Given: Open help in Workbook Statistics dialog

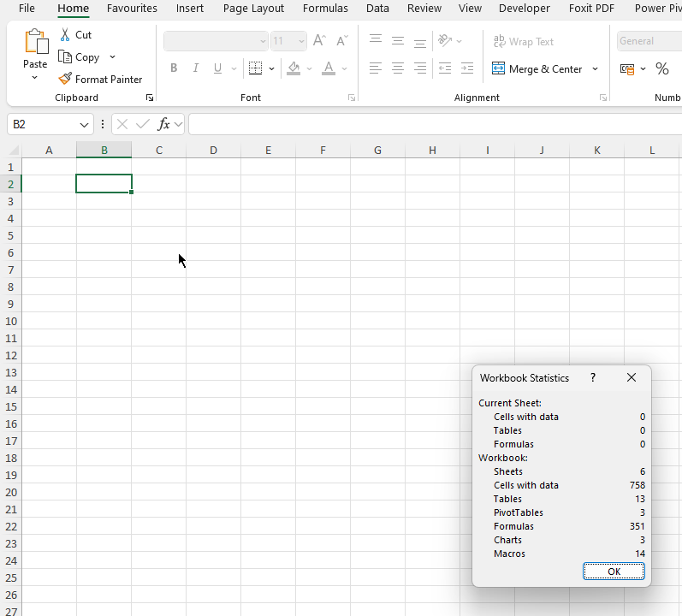Looking at the screenshot, I should click(x=593, y=377).
